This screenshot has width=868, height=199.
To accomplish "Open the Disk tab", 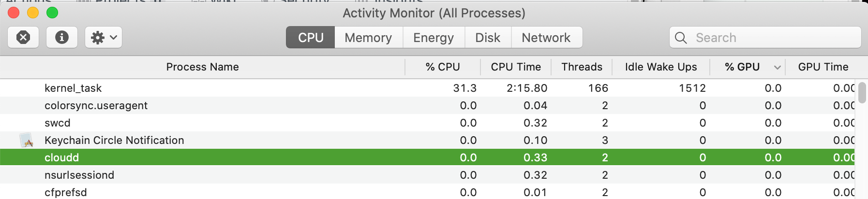I will click(x=488, y=37).
